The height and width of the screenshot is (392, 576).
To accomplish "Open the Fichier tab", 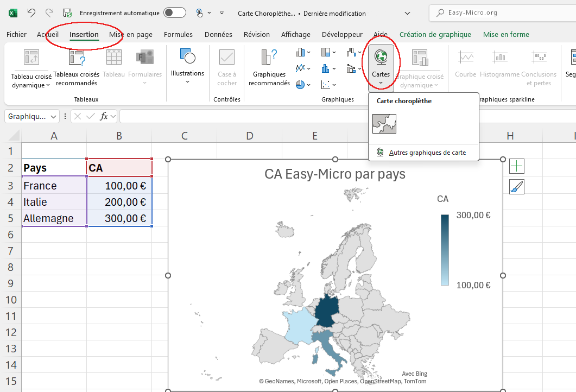I will click(16, 35).
